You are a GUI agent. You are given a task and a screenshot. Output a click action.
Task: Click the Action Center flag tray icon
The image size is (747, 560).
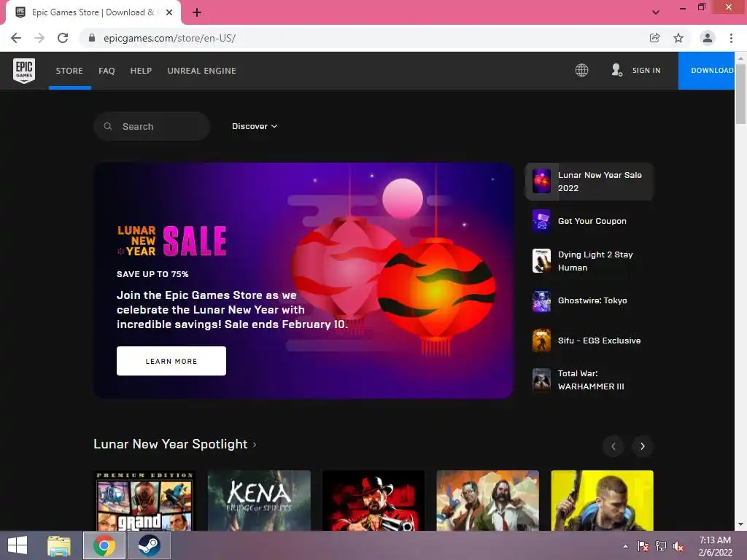point(643,546)
